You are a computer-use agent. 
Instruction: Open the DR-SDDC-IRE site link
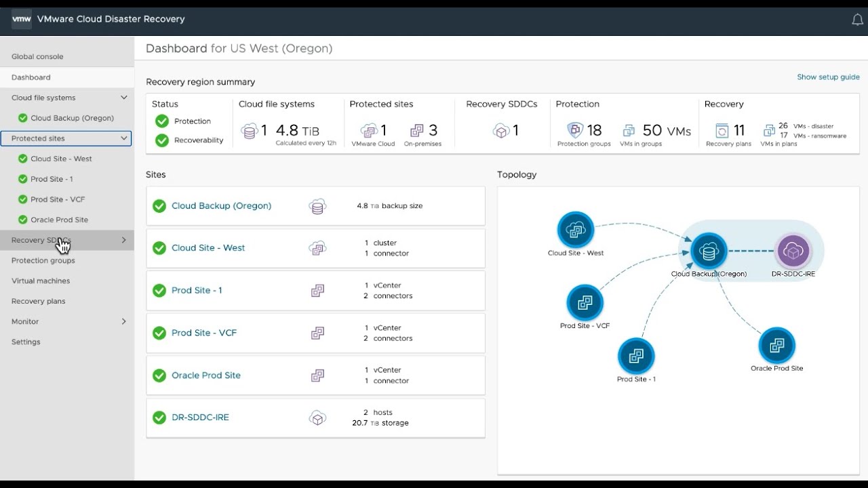[x=200, y=418]
